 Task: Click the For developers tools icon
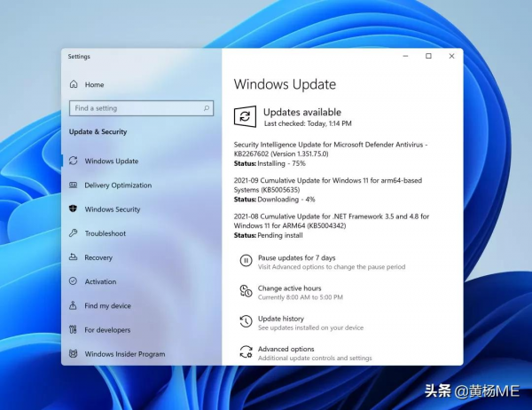click(73, 329)
